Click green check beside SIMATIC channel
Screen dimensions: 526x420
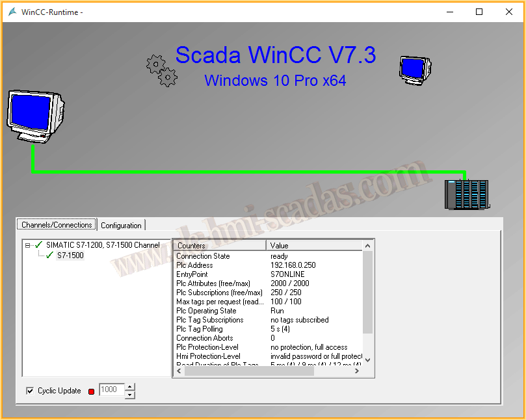[x=39, y=245]
